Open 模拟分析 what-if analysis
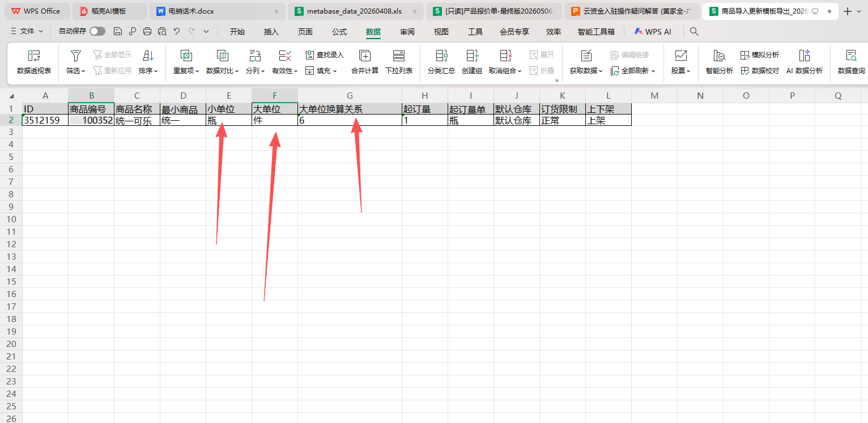This screenshot has width=868, height=423. coord(759,55)
